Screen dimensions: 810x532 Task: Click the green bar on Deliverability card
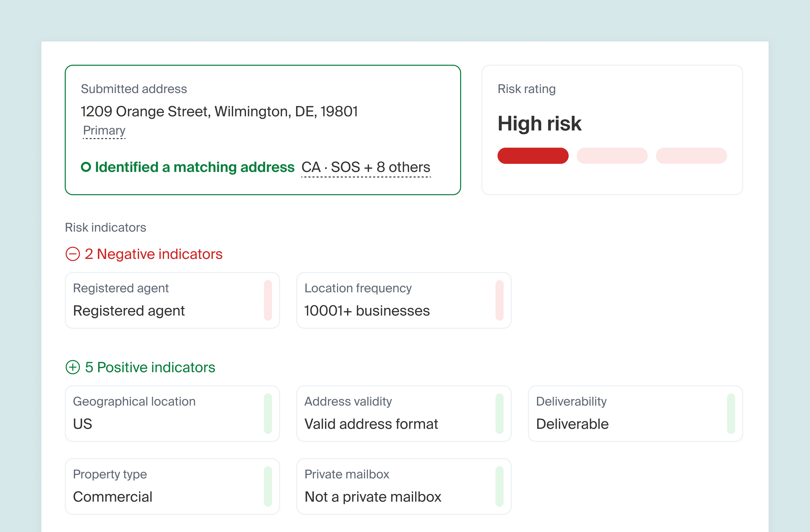[731, 414]
